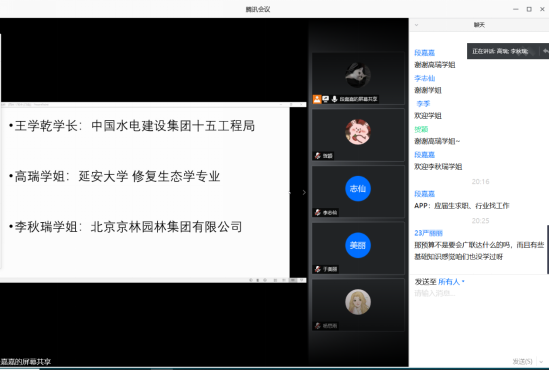Click the 腾讯会议 window title

pos(258,9)
